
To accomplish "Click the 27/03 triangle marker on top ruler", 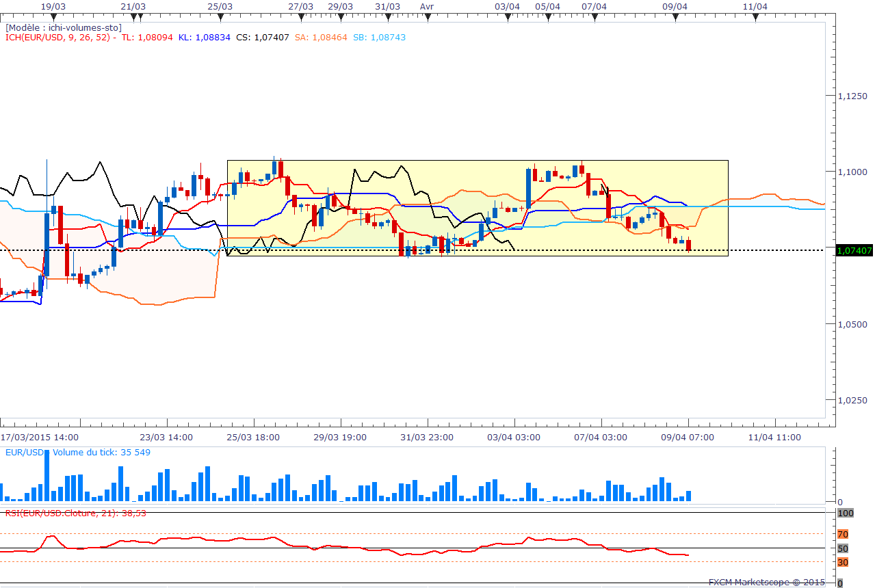I will tap(300, 18).
